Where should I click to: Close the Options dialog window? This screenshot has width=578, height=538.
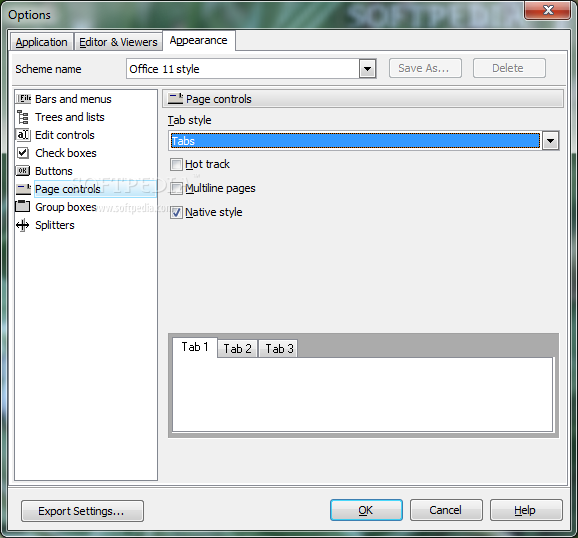click(547, 10)
